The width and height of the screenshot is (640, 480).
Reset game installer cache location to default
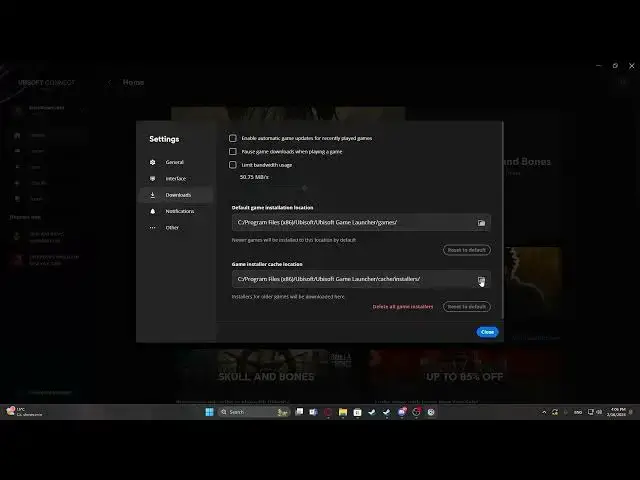pos(467,307)
